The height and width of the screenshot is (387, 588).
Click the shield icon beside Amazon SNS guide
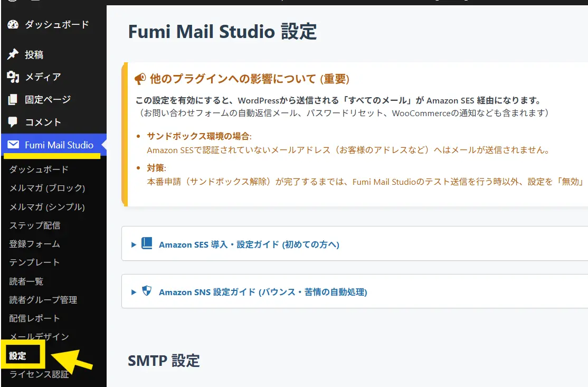pos(147,291)
